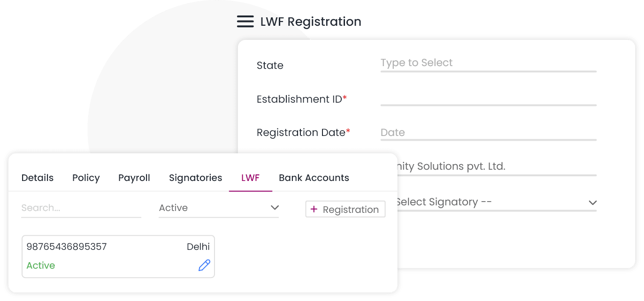Click the green Active status label
The height and width of the screenshot is (301, 644).
click(x=41, y=265)
